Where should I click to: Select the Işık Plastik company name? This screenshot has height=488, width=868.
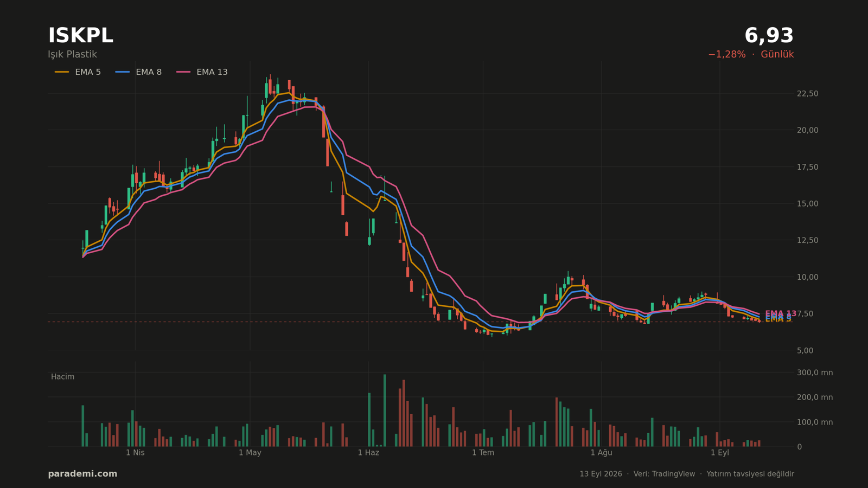click(72, 54)
